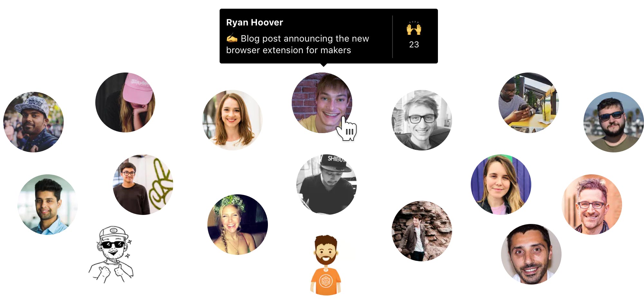644x300 pixels.
Task: Click the raised hands emoji in tooltip
Action: pyautogui.click(x=414, y=28)
